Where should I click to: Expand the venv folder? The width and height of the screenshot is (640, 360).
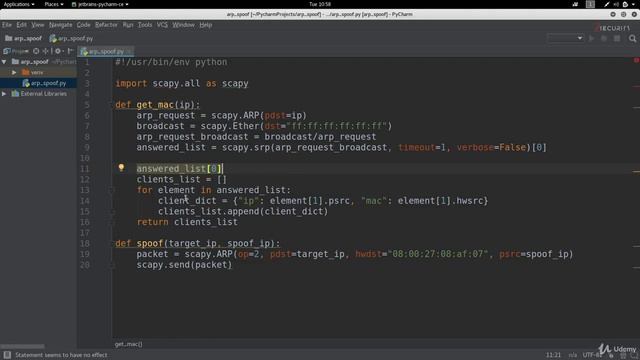(x=14, y=72)
